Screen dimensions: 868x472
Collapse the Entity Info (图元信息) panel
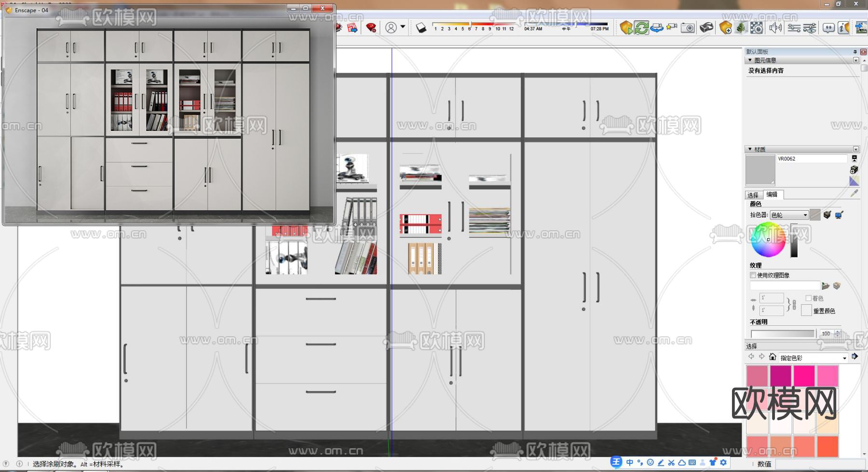[750, 60]
